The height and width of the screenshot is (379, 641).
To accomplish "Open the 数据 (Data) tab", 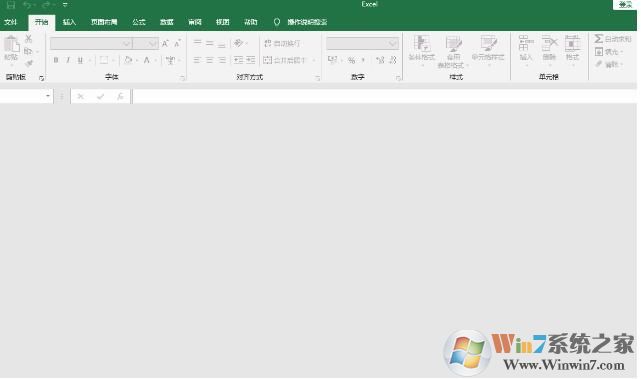I will (x=166, y=22).
